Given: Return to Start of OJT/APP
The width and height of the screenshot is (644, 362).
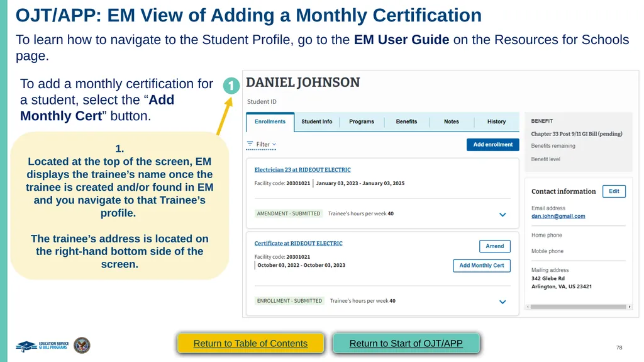Looking at the screenshot, I should tap(406, 344).
